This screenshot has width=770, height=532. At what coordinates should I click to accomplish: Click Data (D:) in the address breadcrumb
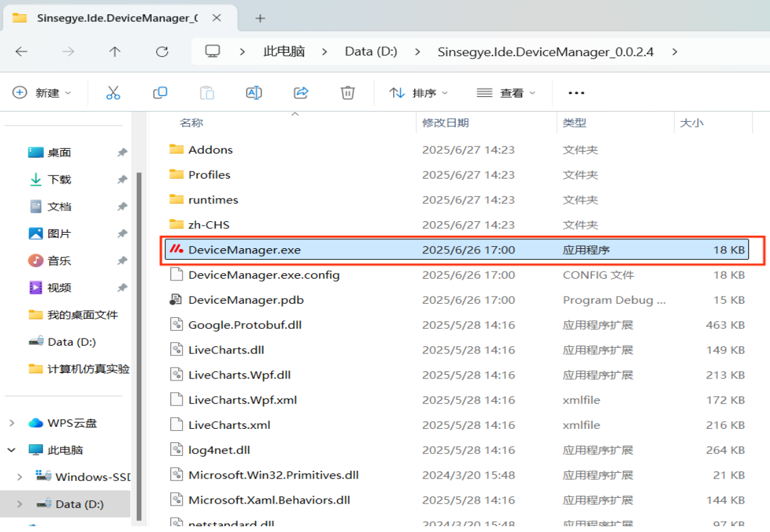[370, 52]
